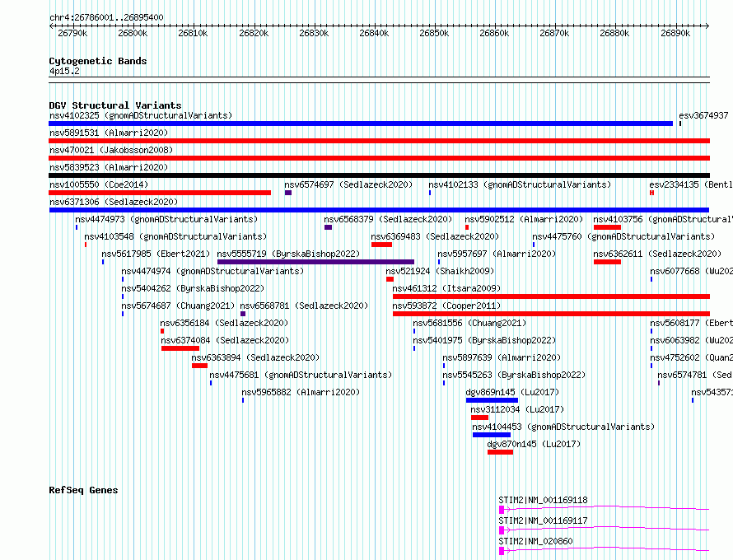
Task: Click the nsv4102133 gnomAD label
Action: (x=520, y=184)
